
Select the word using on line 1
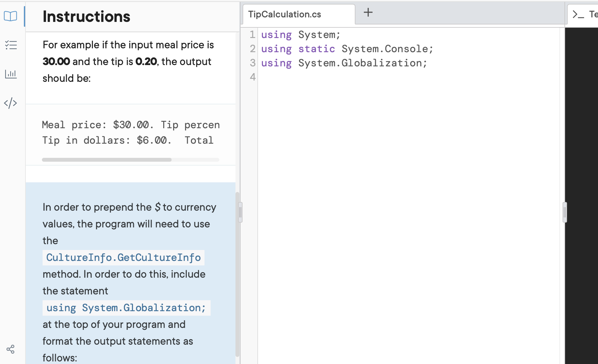(276, 34)
